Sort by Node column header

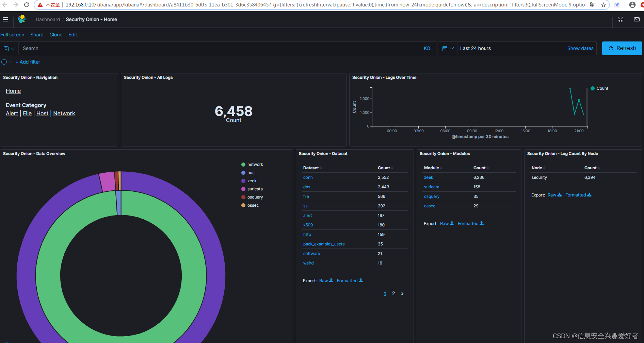538,168
